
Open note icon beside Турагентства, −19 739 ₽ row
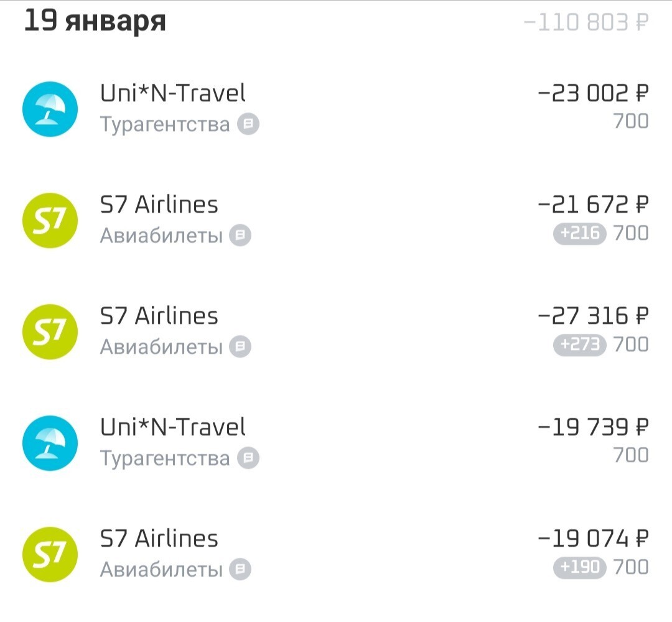tap(248, 458)
